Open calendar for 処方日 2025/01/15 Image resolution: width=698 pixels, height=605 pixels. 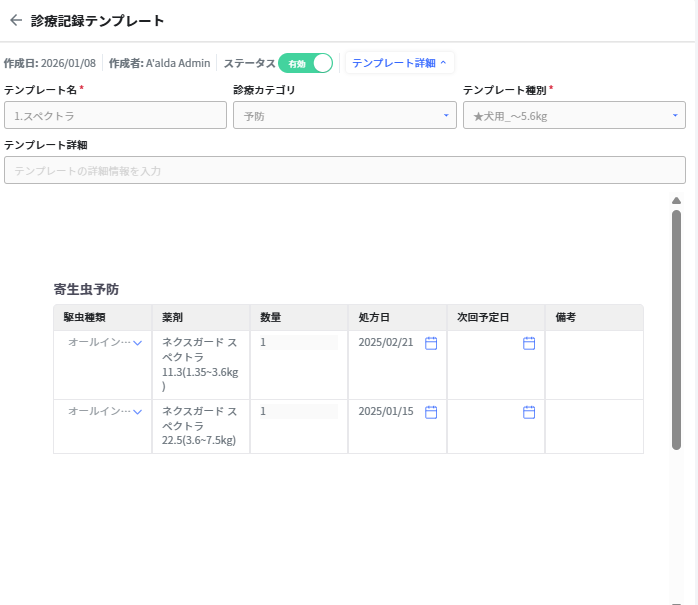pyautogui.click(x=431, y=412)
